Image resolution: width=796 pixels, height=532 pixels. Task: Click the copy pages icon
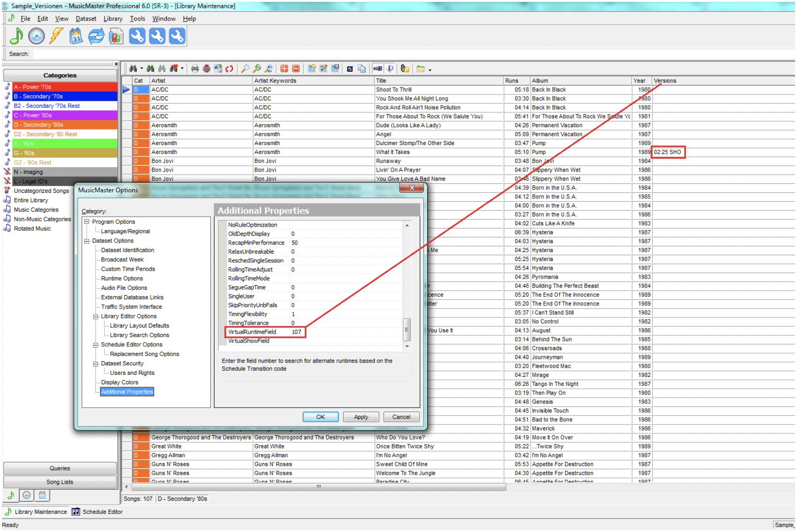[362, 68]
